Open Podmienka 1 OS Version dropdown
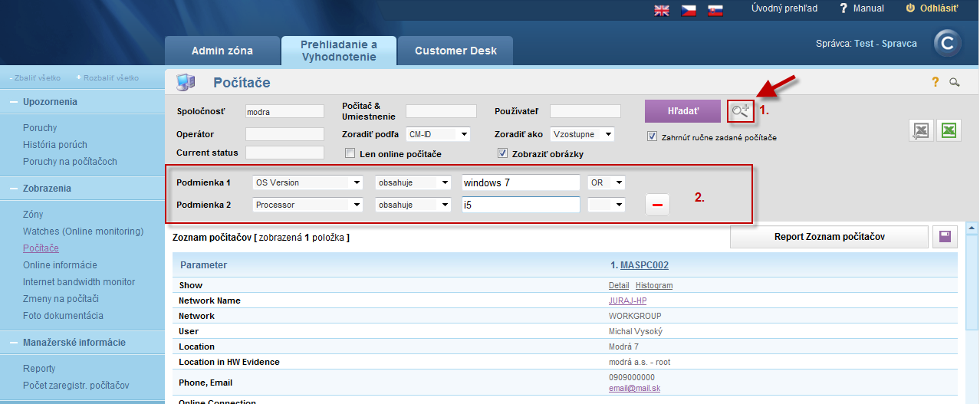This screenshot has width=980, height=404. 307,182
